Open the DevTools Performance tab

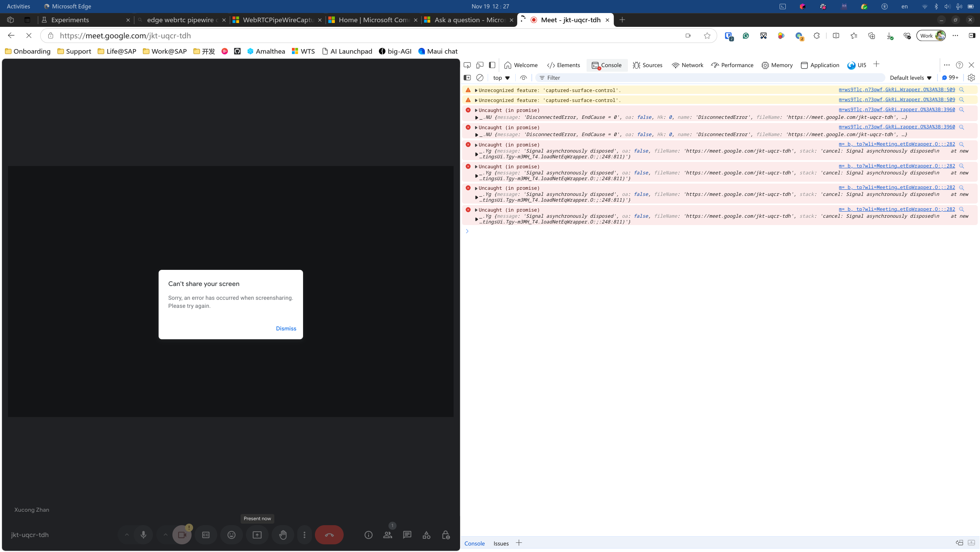point(732,65)
